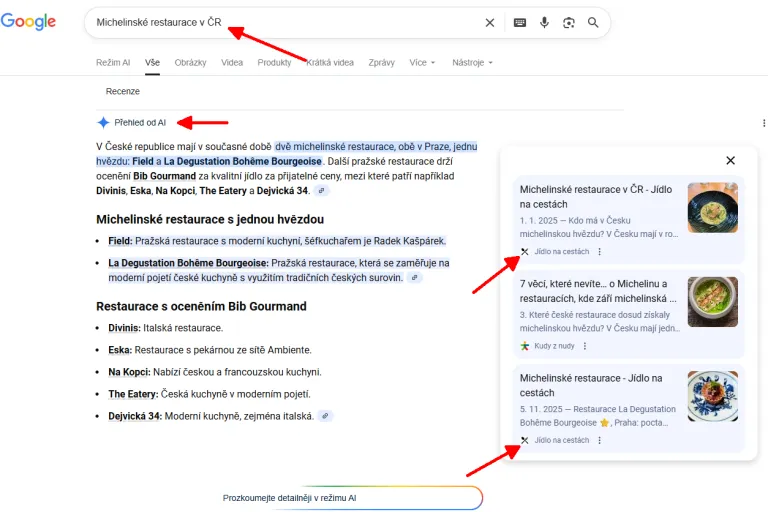Close the sources side panel

[730, 160]
